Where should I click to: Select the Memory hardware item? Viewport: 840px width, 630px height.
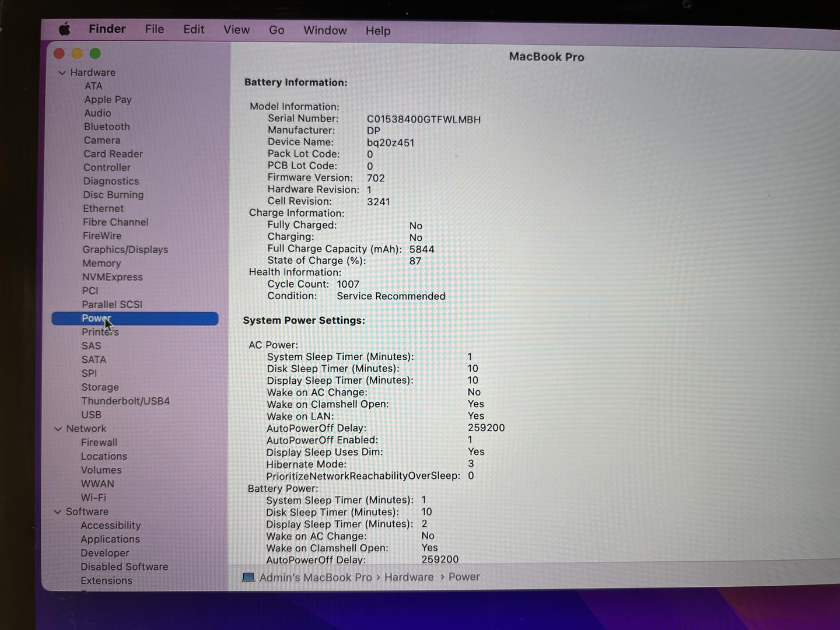(x=101, y=263)
